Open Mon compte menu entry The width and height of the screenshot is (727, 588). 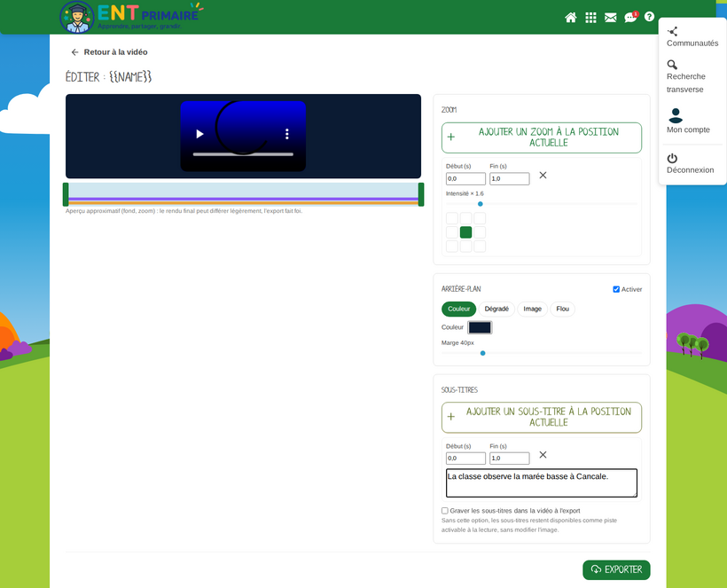click(x=688, y=121)
